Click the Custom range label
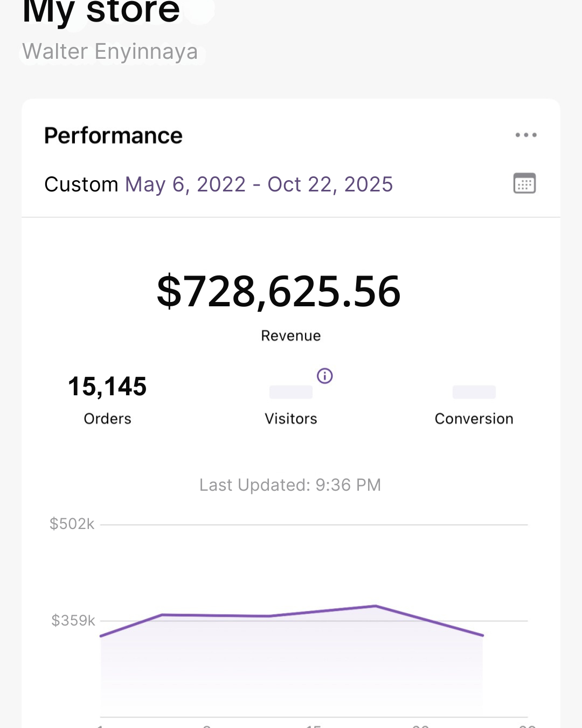Screen dimensions: 582x728 (x=82, y=184)
